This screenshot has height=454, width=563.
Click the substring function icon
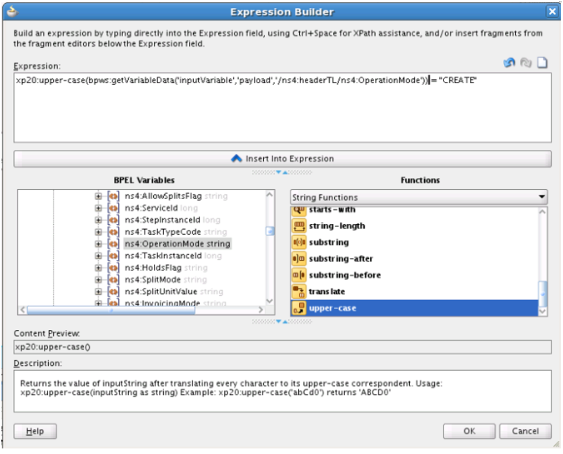[299, 242]
